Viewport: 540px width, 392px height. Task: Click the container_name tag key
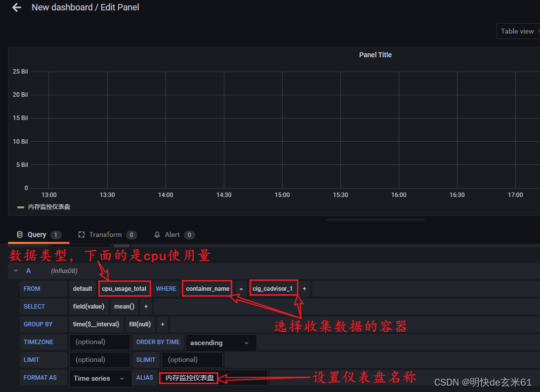point(208,289)
